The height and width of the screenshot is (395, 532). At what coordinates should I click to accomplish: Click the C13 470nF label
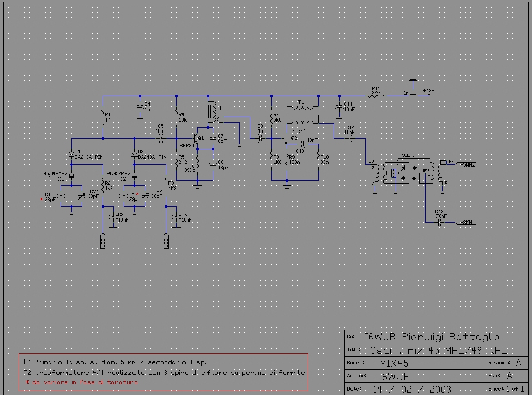point(440,214)
